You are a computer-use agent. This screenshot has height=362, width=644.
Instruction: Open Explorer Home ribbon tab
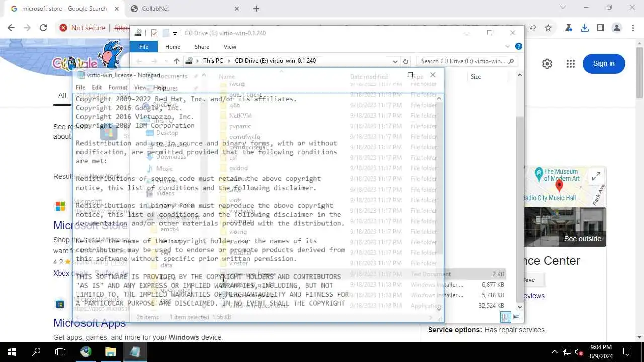pos(173,47)
